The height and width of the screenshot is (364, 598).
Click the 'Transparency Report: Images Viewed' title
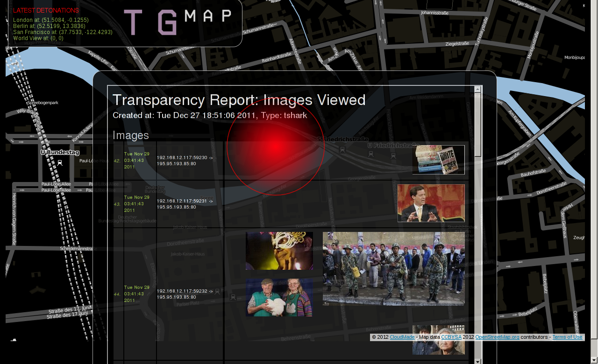(x=239, y=100)
